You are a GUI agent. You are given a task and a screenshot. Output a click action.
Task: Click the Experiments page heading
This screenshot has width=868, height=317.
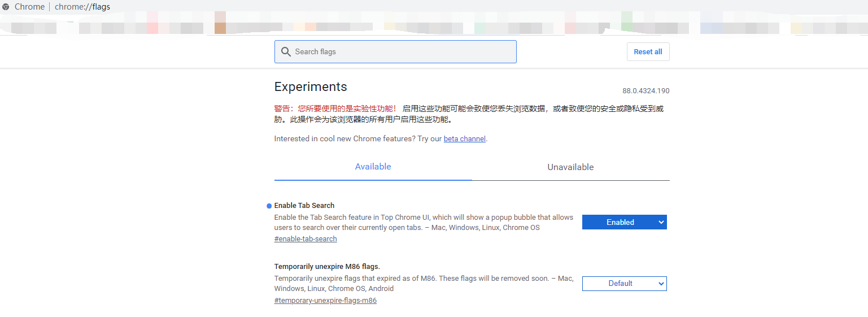click(x=311, y=87)
